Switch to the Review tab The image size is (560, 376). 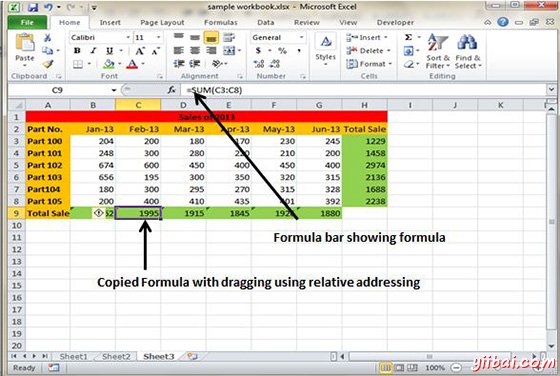(x=306, y=22)
